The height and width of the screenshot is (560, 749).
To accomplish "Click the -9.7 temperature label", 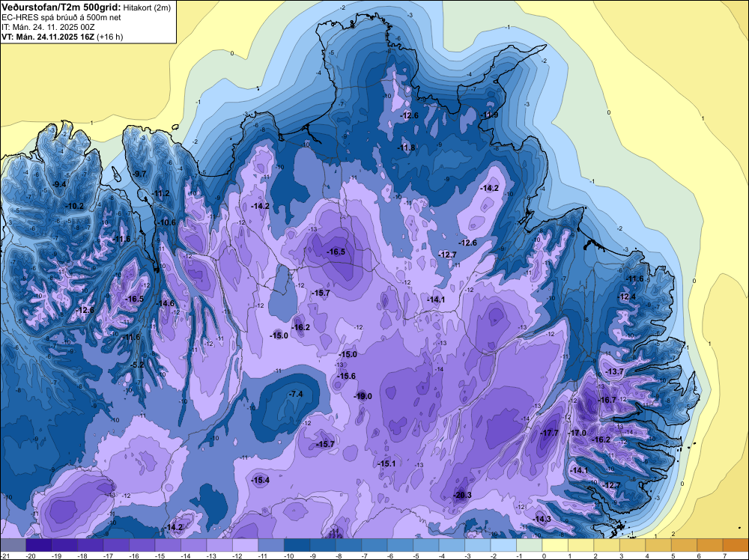I will [139, 174].
